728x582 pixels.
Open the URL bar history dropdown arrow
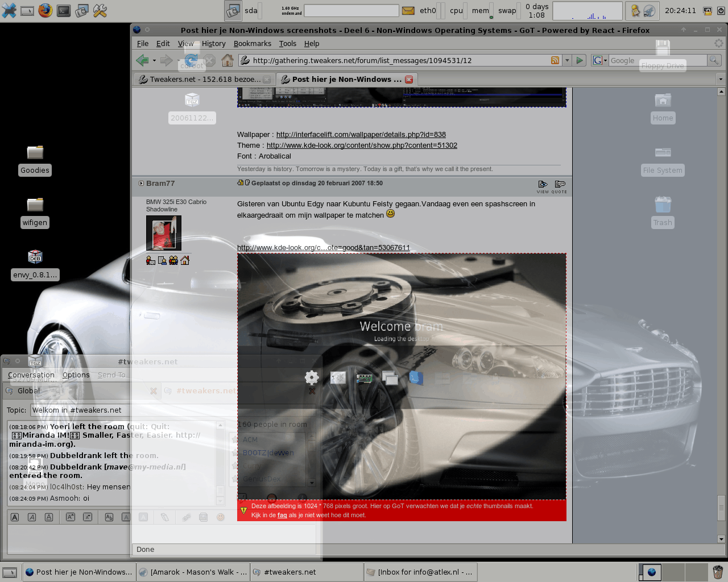pyautogui.click(x=567, y=60)
